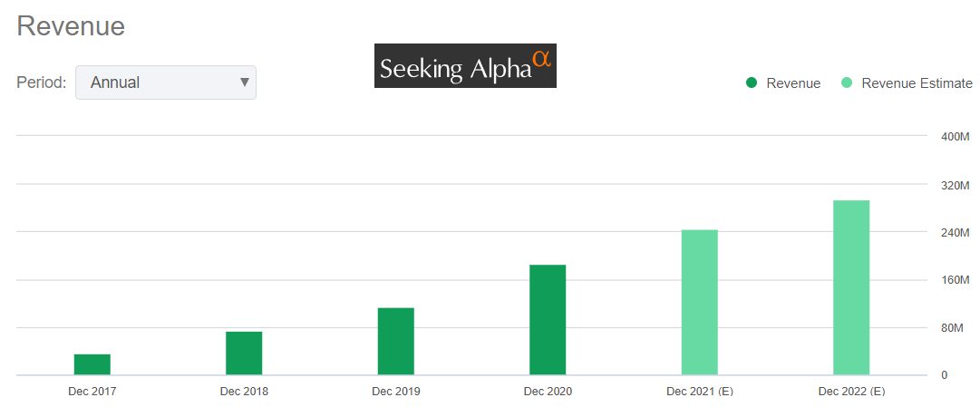Select the Dec 2022 estimate bar
980x407 pixels.
(x=851, y=287)
